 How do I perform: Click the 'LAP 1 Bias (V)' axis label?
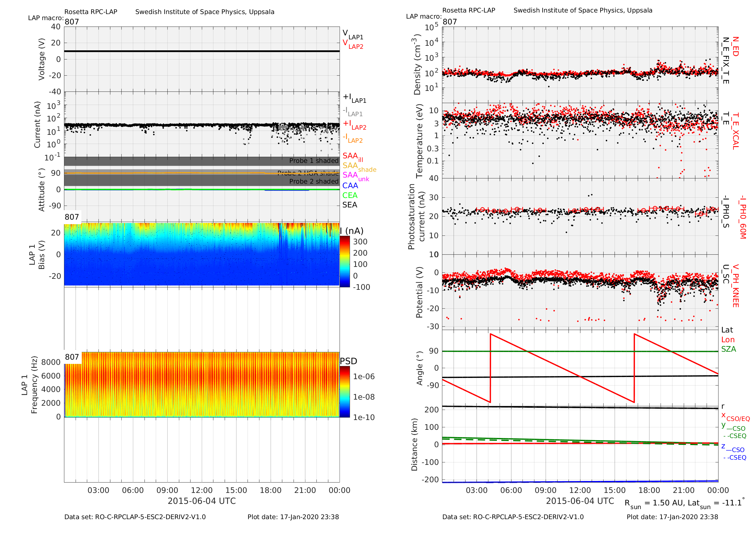pos(37,255)
